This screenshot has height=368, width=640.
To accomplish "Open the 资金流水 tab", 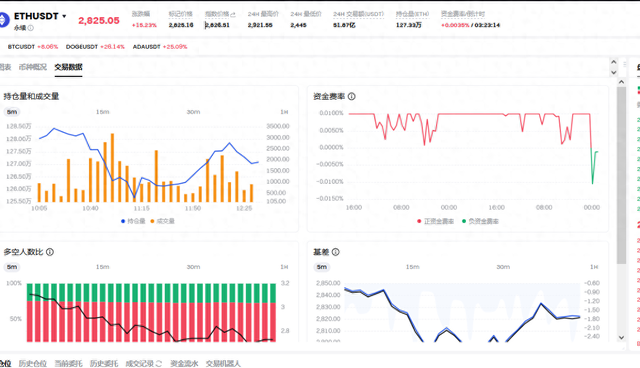I will [x=184, y=363].
